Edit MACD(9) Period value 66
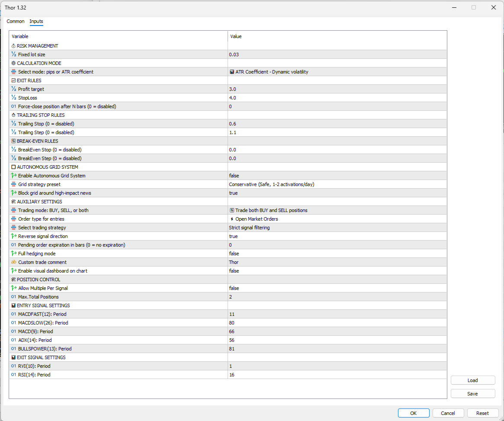The image size is (504, 421). [337, 331]
